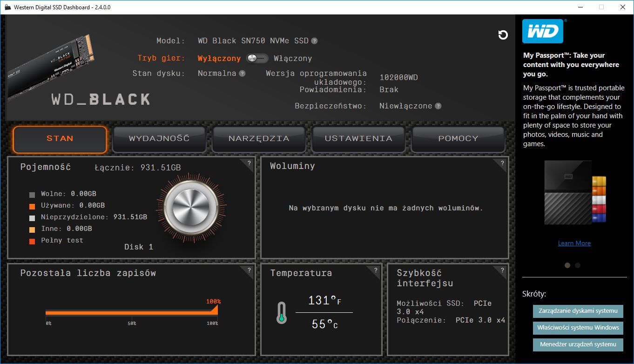Click the 100% marker on writes bar

[213, 302]
